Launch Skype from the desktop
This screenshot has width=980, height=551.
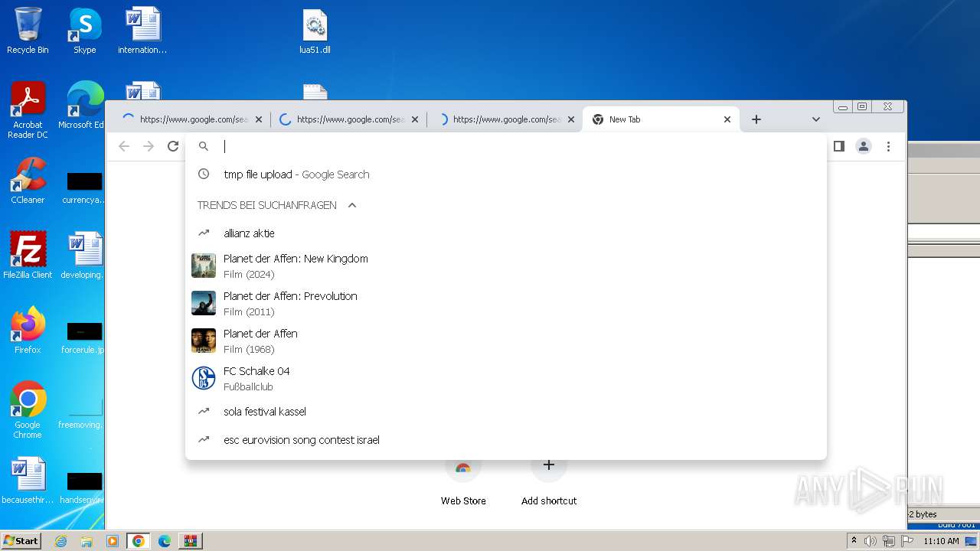tap(84, 31)
